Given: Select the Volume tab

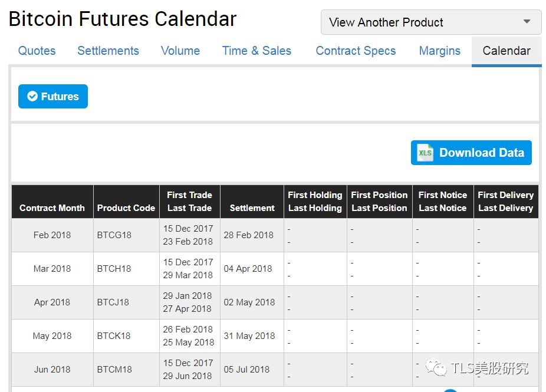Looking at the screenshot, I should [x=180, y=51].
